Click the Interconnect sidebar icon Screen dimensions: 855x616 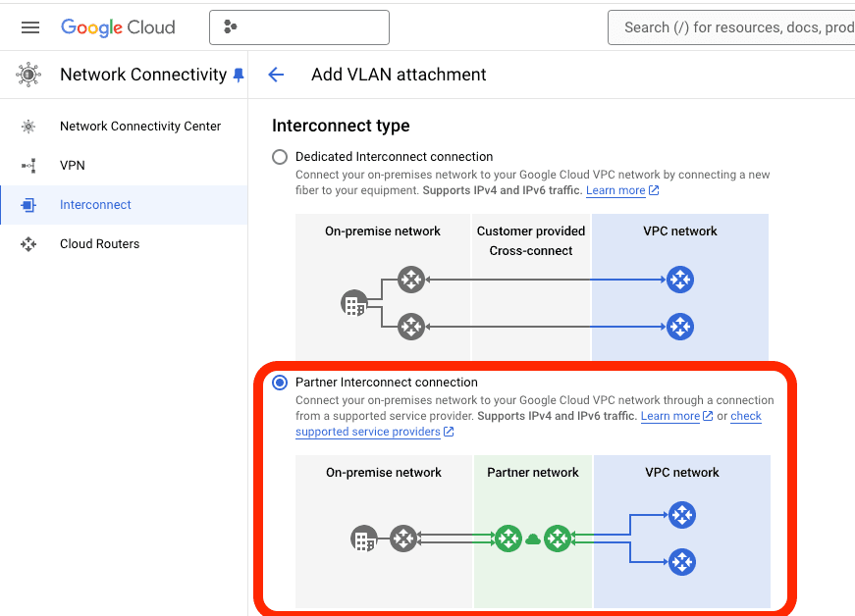[x=28, y=204]
